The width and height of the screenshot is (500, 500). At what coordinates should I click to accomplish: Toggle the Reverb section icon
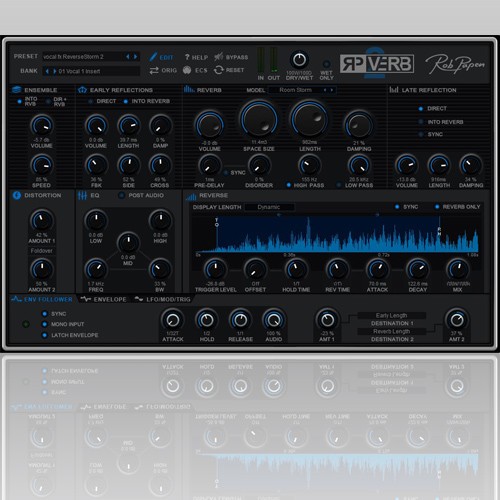[x=189, y=89]
